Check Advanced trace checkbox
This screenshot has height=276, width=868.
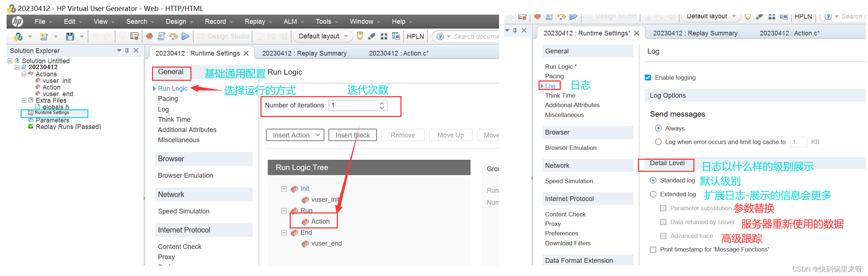click(x=663, y=236)
